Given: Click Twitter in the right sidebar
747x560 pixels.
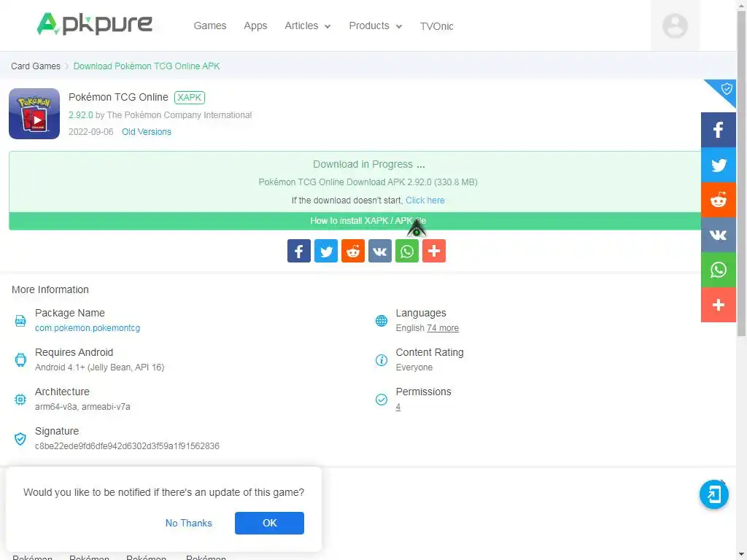Looking at the screenshot, I should click(x=719, y=165).
